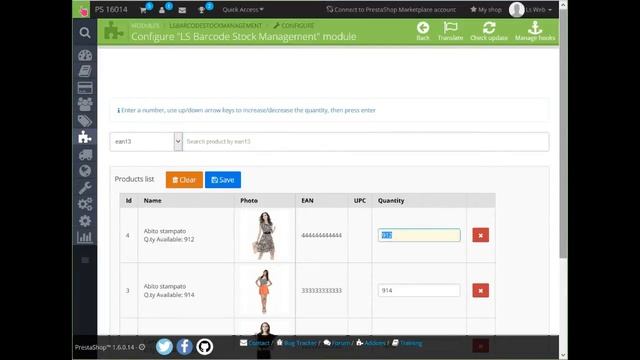Open the Contact footer link
The height and width of the screenshot is (360, 640).
tap(255, 343)
